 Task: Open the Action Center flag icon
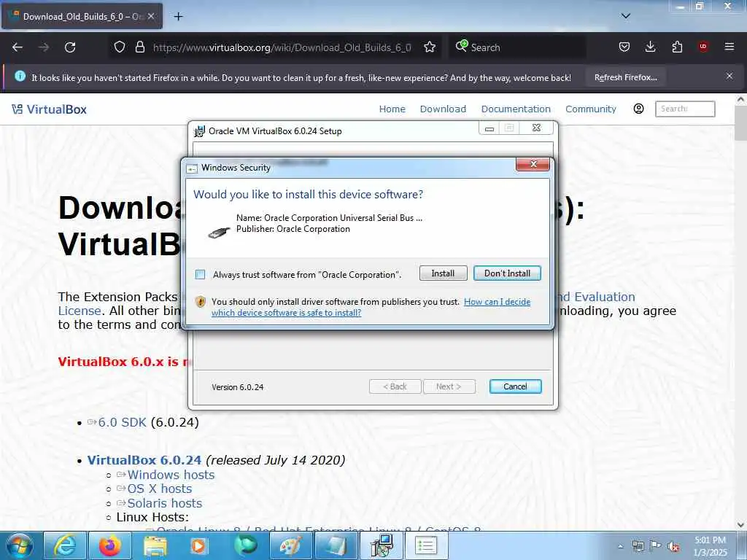[656, 546]
